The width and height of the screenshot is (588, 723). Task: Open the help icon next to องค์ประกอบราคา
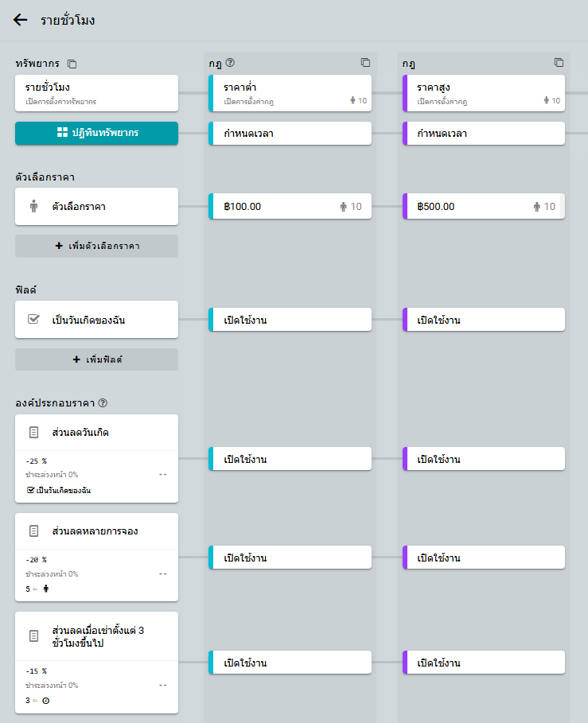pos(103,402)
